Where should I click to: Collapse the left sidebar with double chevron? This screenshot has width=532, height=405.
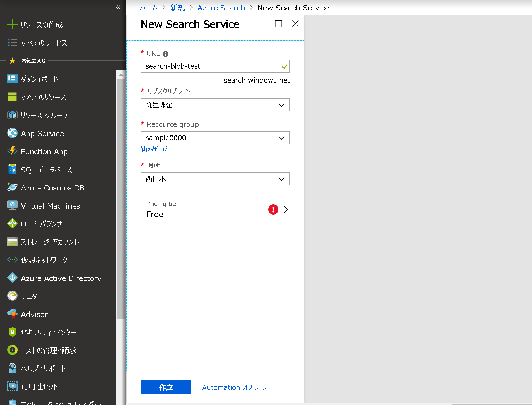click(x=118, y=7)
